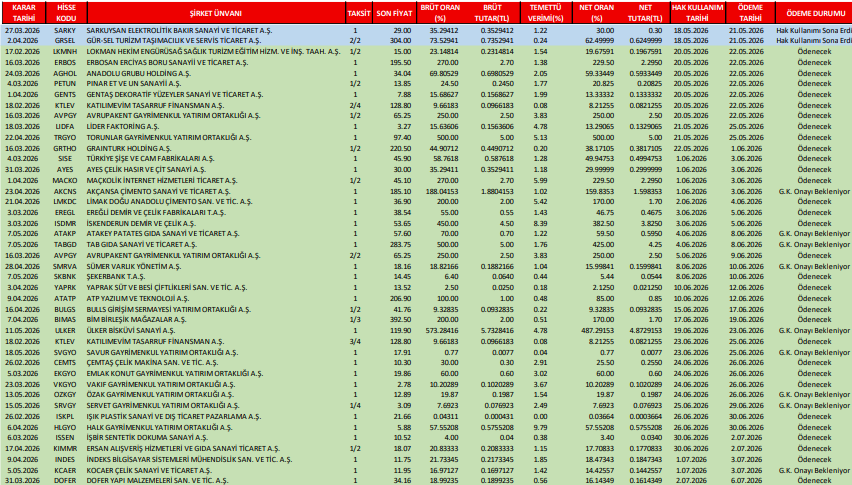Screen dimensions: 852x485
Task: Select the TAKSİT column header
Action: 359,12
